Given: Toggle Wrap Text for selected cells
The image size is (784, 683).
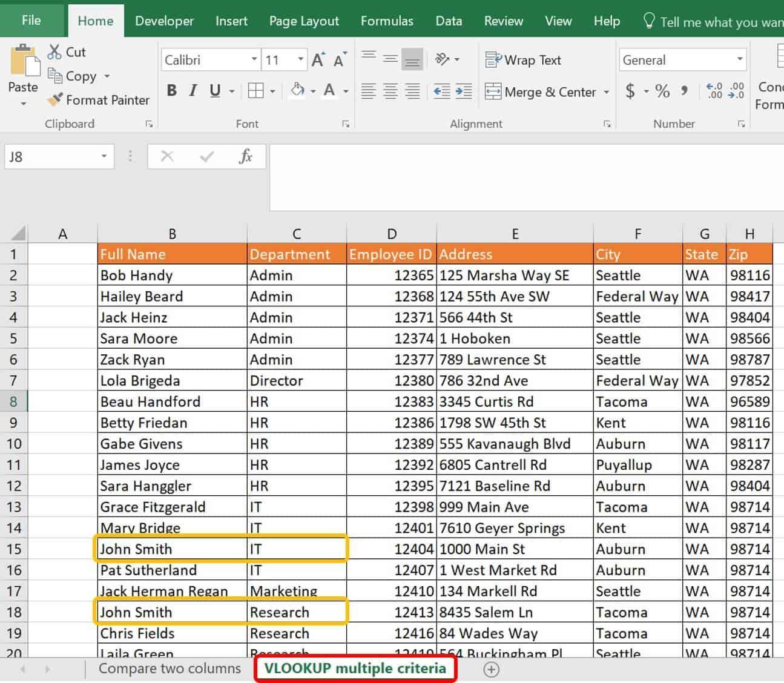Looking at the screenshot, I should (524, 60).
